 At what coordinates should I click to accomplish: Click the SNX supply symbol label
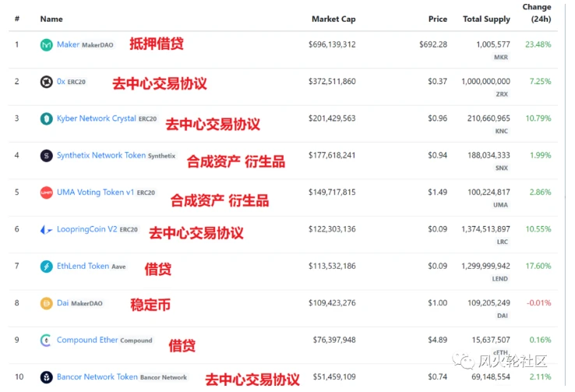click(502, 168)
